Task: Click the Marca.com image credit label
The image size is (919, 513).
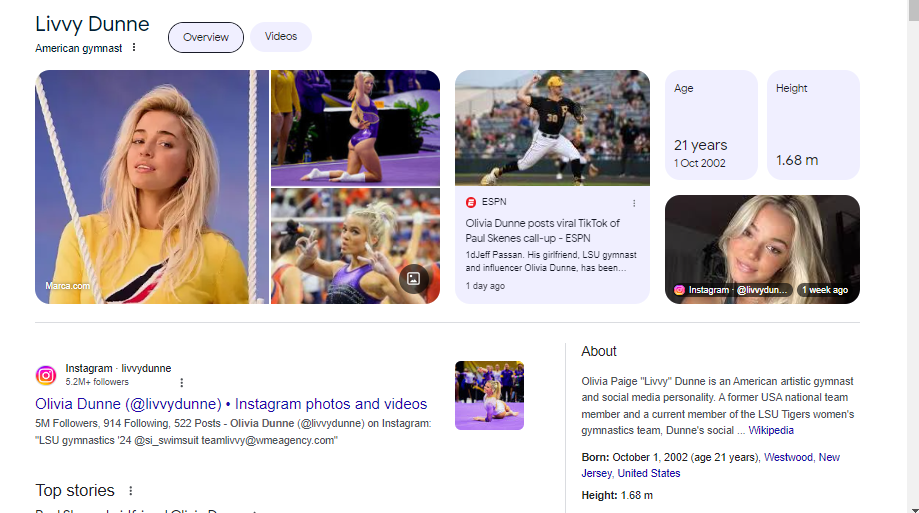Action: click(67, 286)
